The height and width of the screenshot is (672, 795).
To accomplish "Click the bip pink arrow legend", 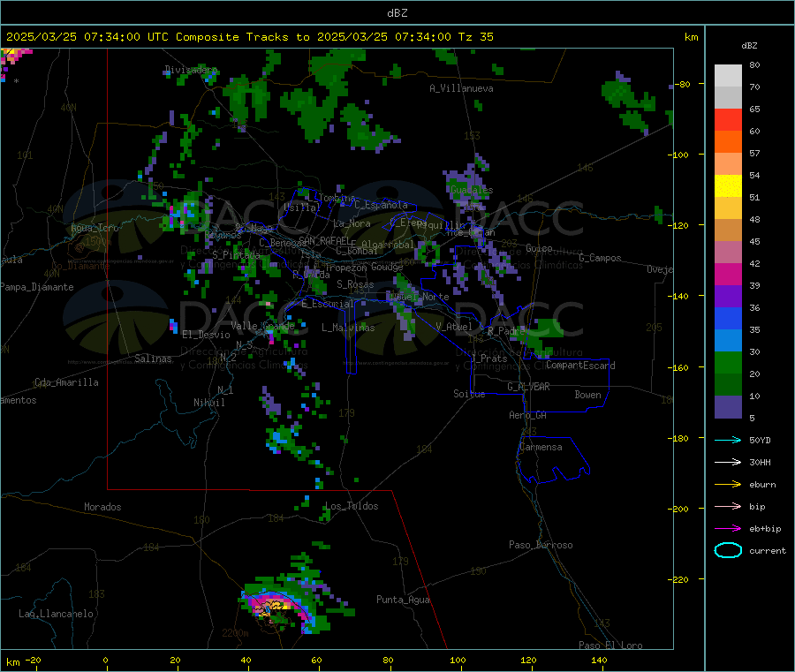I will [728, 506].
